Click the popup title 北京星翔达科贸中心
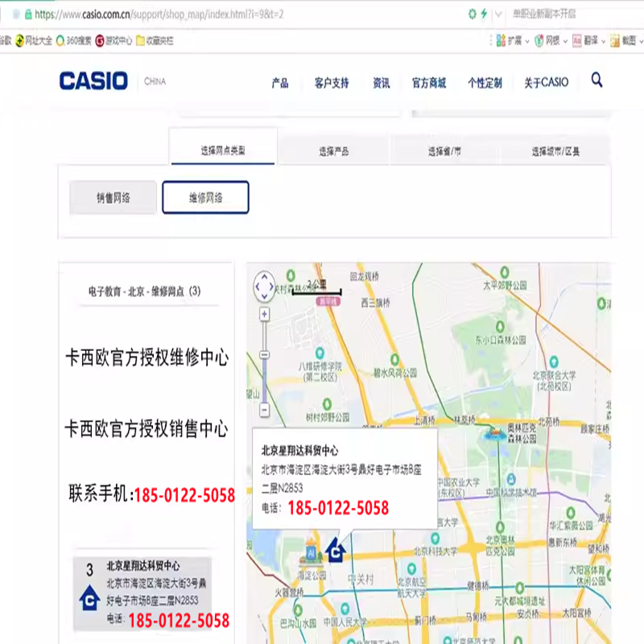644x644 pixels. (x=299, y=451)
